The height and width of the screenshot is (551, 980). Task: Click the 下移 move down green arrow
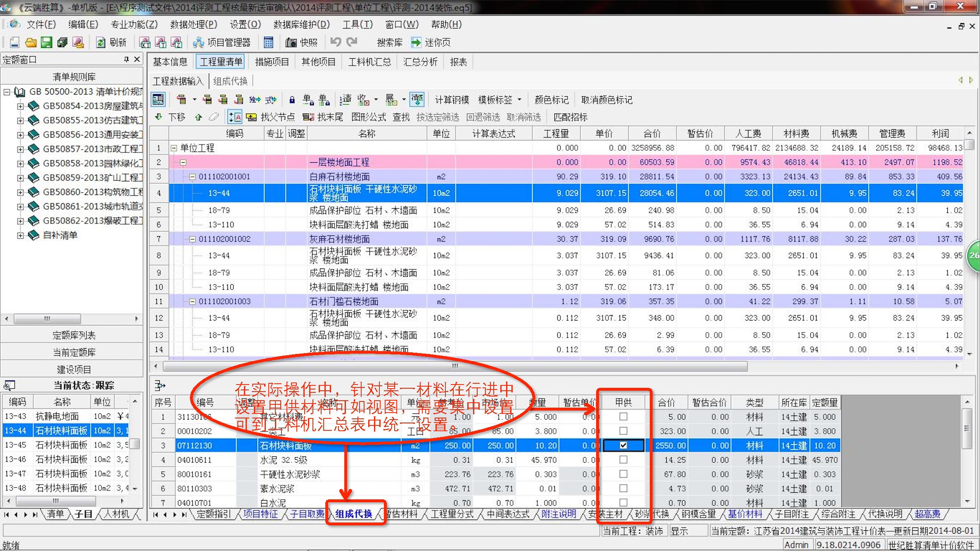159,117
